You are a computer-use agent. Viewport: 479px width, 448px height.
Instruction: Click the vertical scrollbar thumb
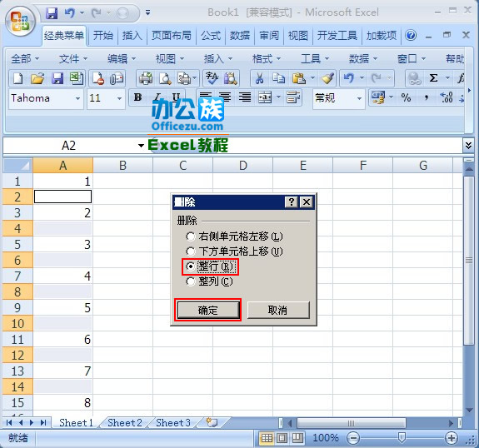tap(468, 260)
